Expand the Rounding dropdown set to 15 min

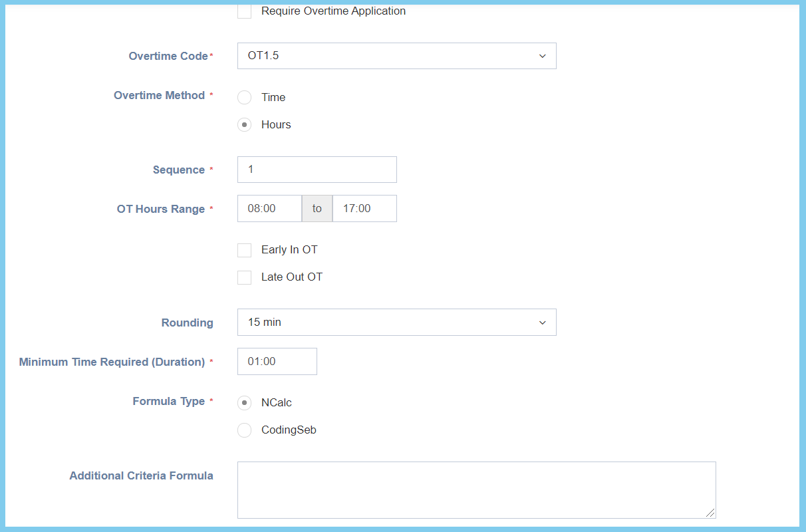[x=396, y=323]
